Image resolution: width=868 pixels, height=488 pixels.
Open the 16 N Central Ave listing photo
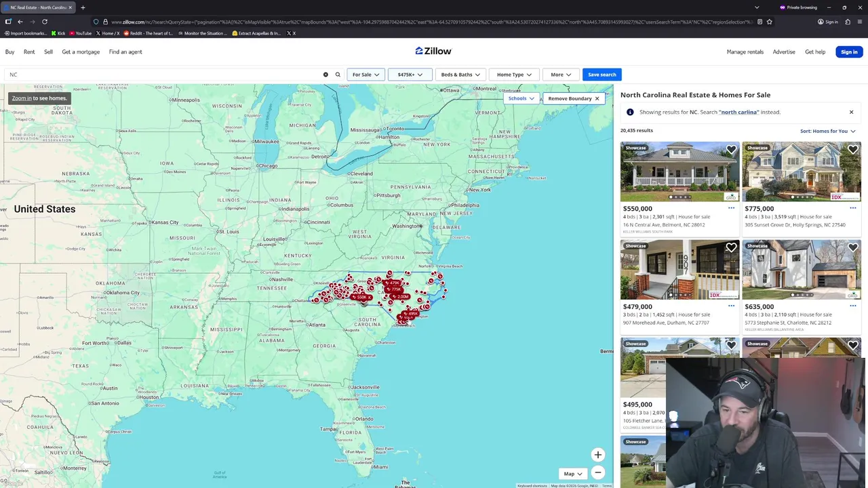click(679, 171)
